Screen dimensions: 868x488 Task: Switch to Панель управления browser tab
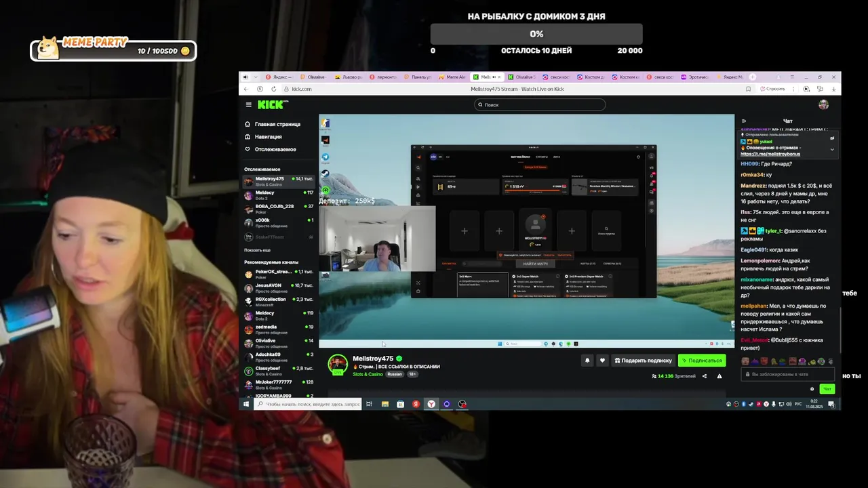pyautogui.click(x=418, y=77)
